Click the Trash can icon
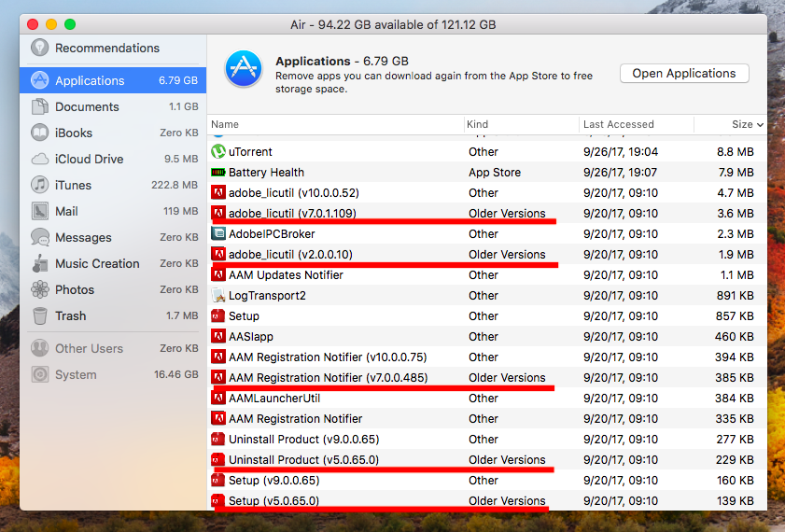 [39, 315]
